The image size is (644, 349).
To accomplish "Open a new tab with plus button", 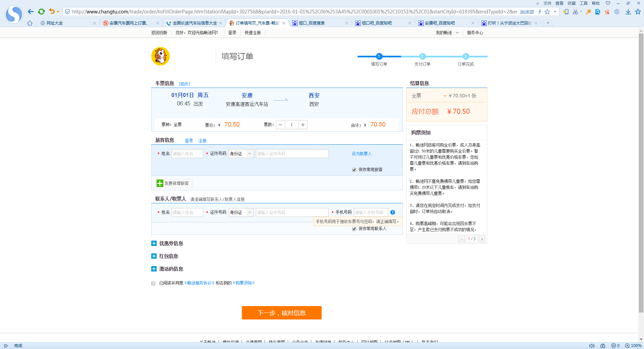I will [548, 23].
